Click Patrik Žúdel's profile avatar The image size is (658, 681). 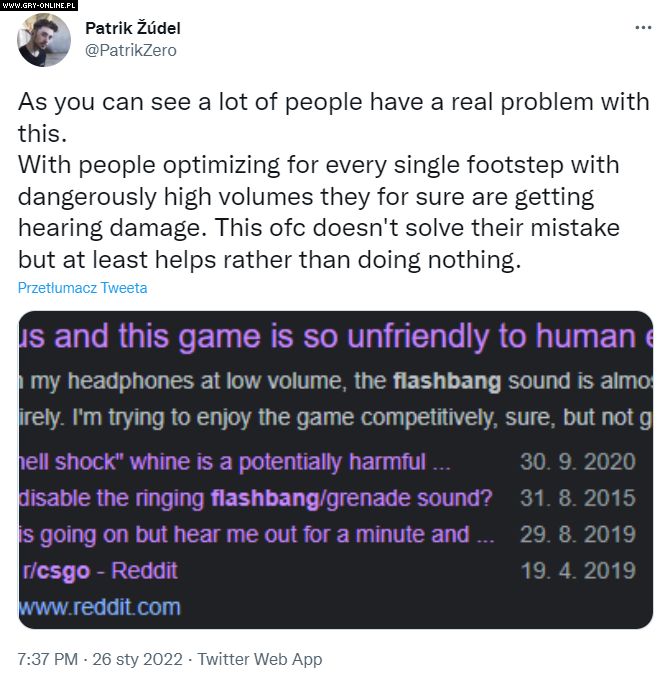[x=43, y=40]
